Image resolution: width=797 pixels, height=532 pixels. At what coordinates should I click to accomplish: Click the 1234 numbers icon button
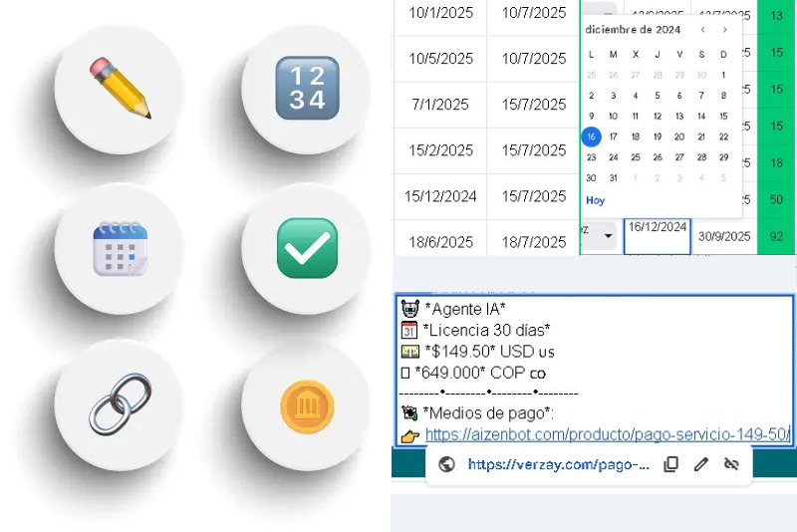tap(307, 89)
